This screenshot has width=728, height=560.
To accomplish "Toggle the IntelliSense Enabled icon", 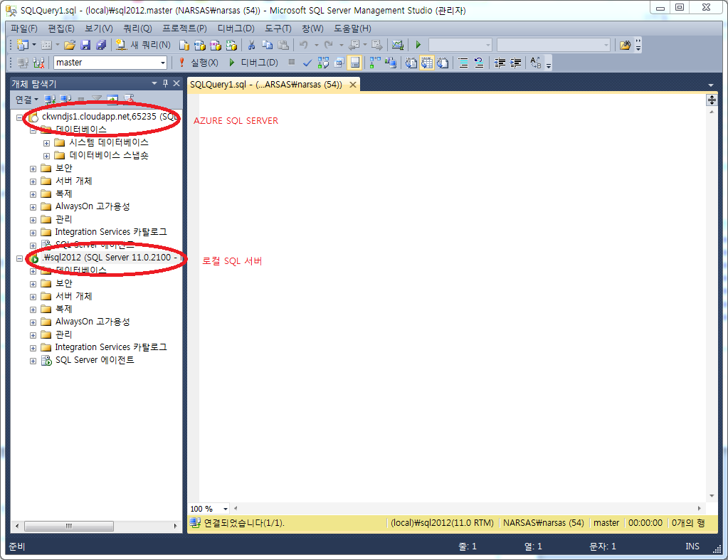I will coord(354,63).
